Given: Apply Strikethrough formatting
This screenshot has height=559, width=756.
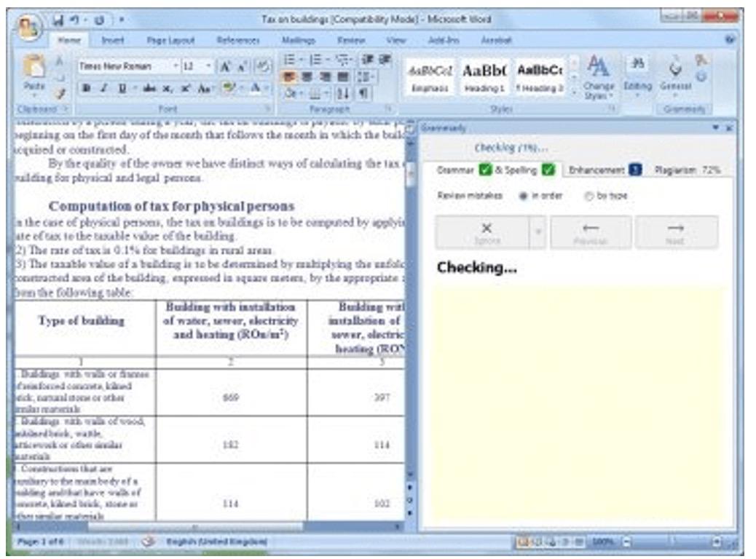Looking at the screenshot, I should click(x=149, y=88).
